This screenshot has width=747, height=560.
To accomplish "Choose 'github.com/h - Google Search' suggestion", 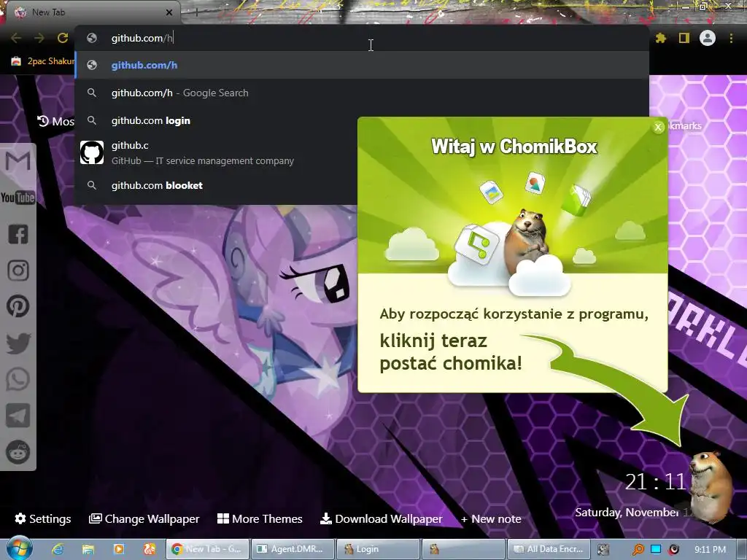I will point(362,93).
